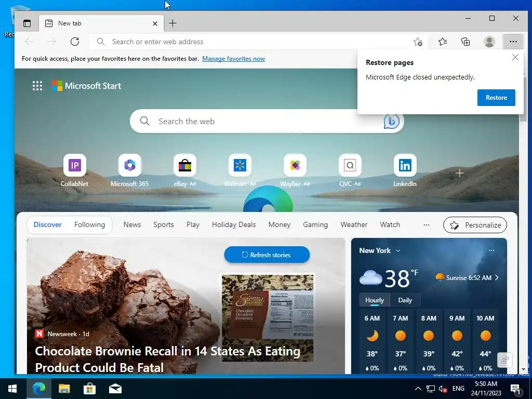Open the Walmart quick link
Viewport: 532px width, 399px height.
point(240,170)
